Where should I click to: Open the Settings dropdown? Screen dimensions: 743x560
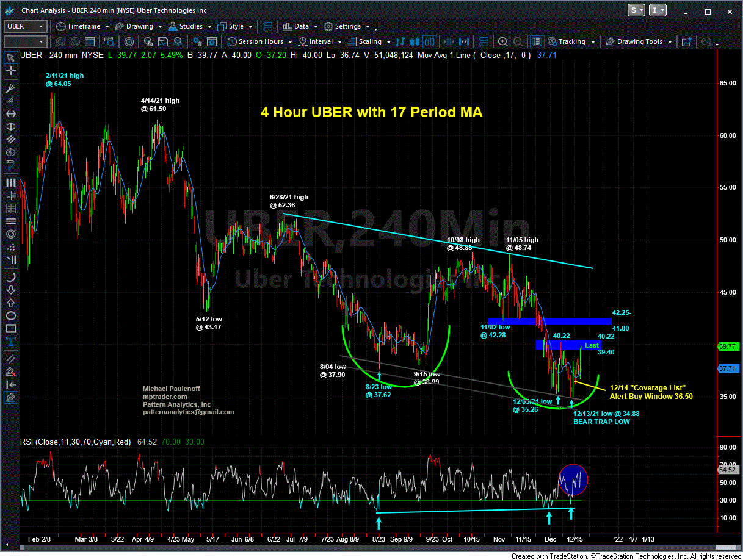click(x=346, y=26)
